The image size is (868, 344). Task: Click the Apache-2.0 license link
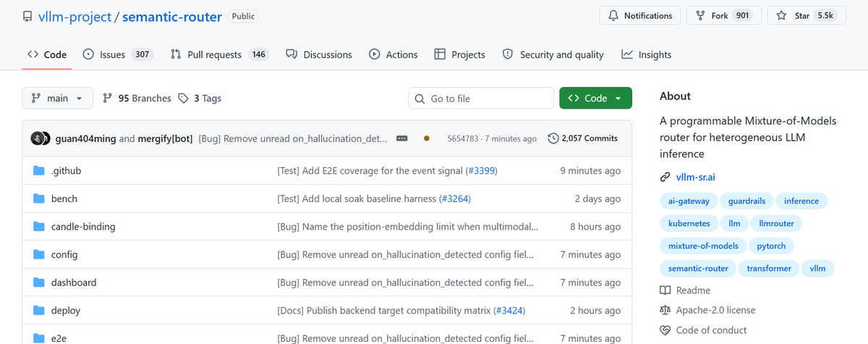(x=715, y=310)
